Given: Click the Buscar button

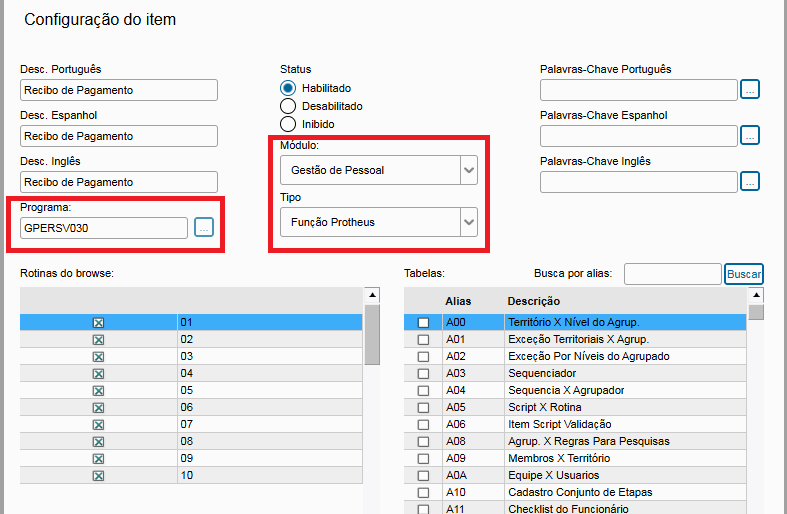Looking at the screenshot, I should 743,274.
